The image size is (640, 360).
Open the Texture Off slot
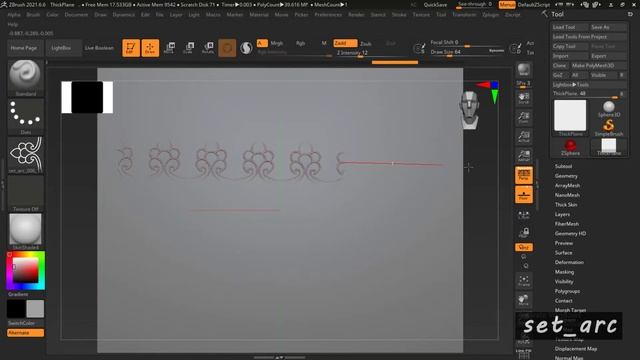[x=25, y=193]
